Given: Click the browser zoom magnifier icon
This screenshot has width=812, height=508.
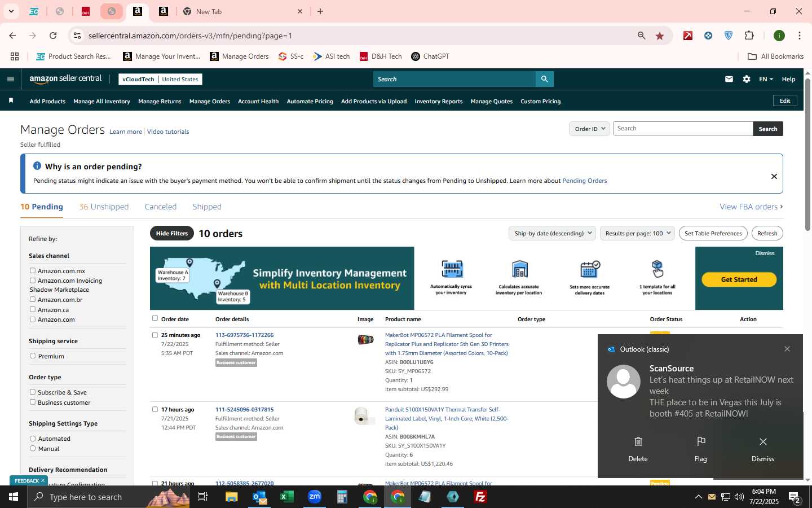Looking at the screenshot, I should tap(641, 36).
